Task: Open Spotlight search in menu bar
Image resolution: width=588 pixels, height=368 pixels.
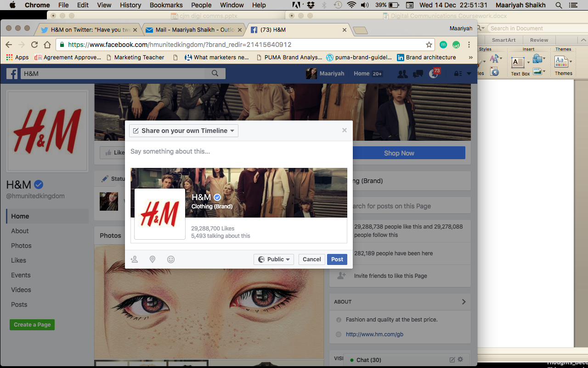Action: (x=559, y=5)
